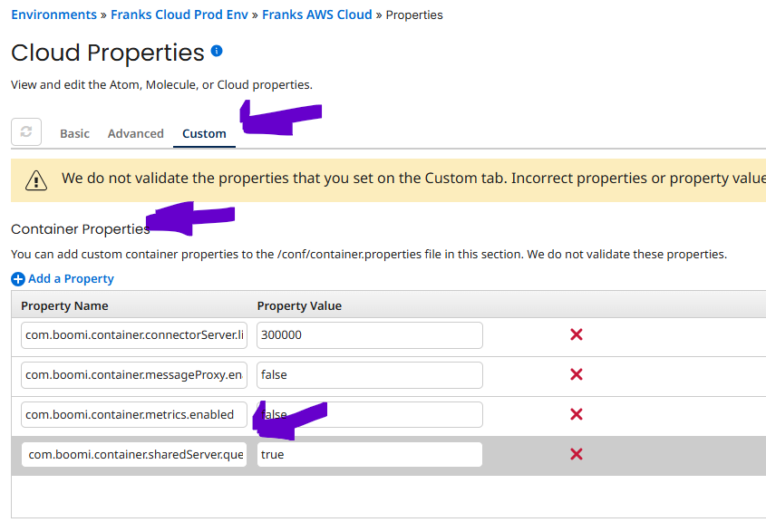Click the sharedServer value field showing true
This screenshot has height=532, width=766.
pyautogui.click(x=369, y=455)
